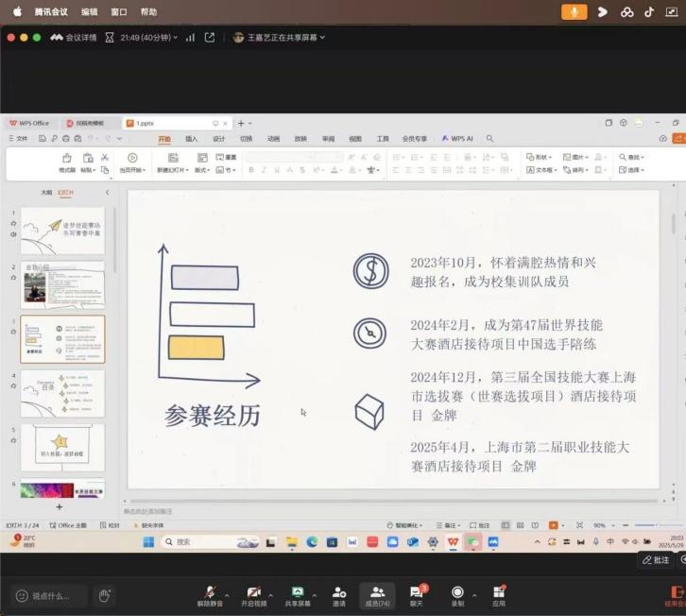Switch to the 插入 ribbon tab
Screen dimensions: 686x616
point(192,138)
